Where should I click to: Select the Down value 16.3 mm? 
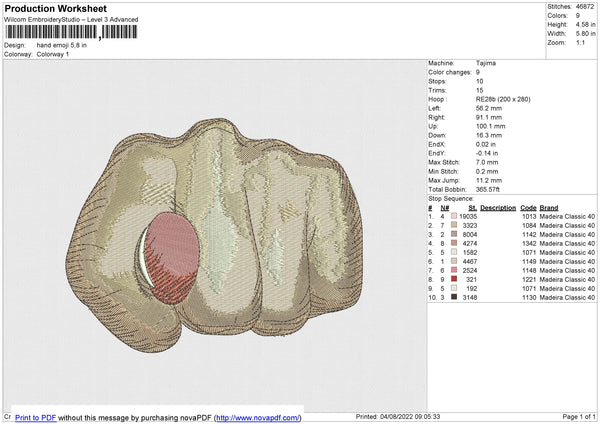click(489, 135)
